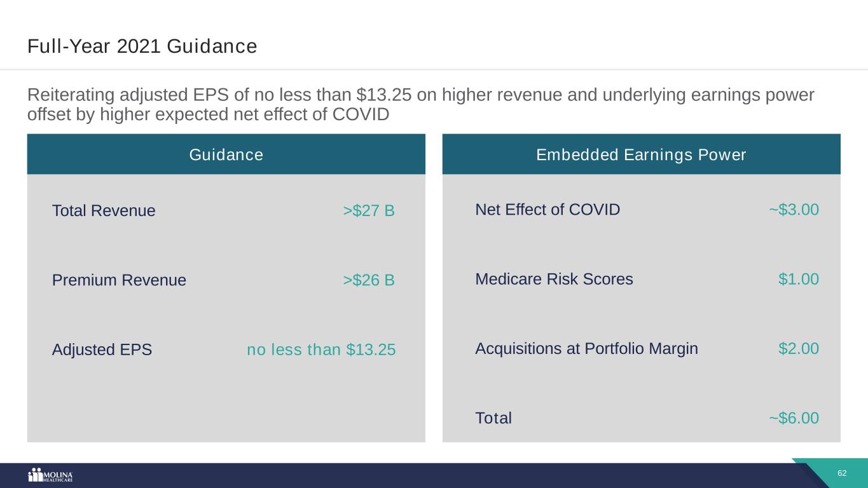
Task: Click the >$26 B premium value
Action: click(x=369, y=280)
